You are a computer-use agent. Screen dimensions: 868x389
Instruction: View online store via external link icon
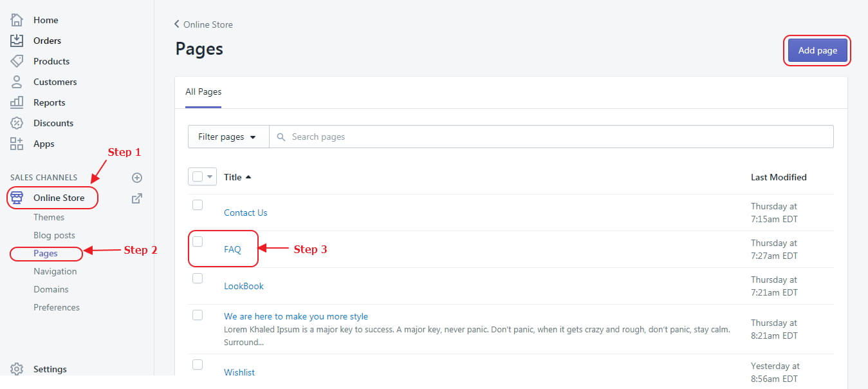(x=136, y=198)
